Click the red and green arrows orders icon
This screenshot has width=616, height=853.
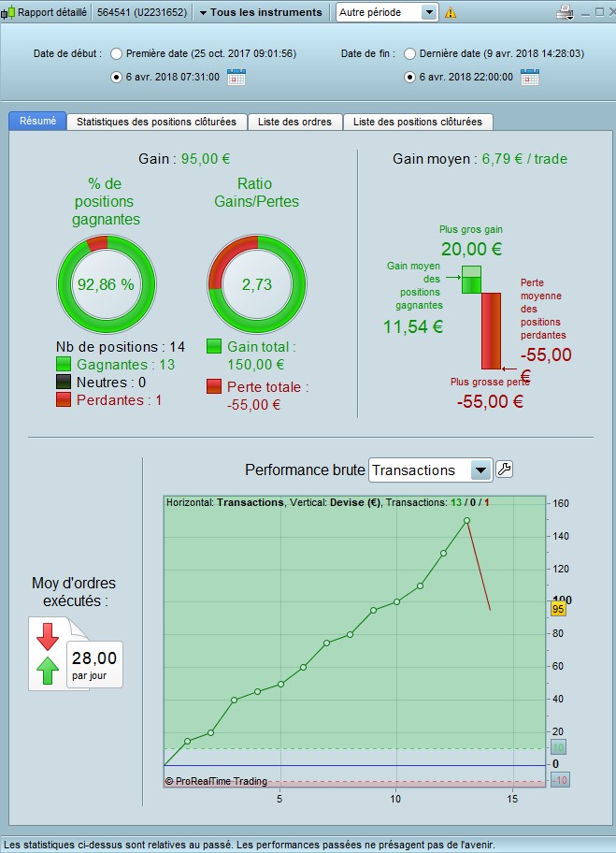pos(48,654)
